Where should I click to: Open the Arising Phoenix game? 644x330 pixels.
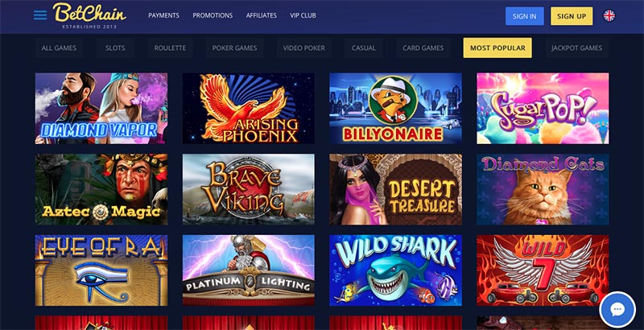pyautogui.click(x=249, y=109)
